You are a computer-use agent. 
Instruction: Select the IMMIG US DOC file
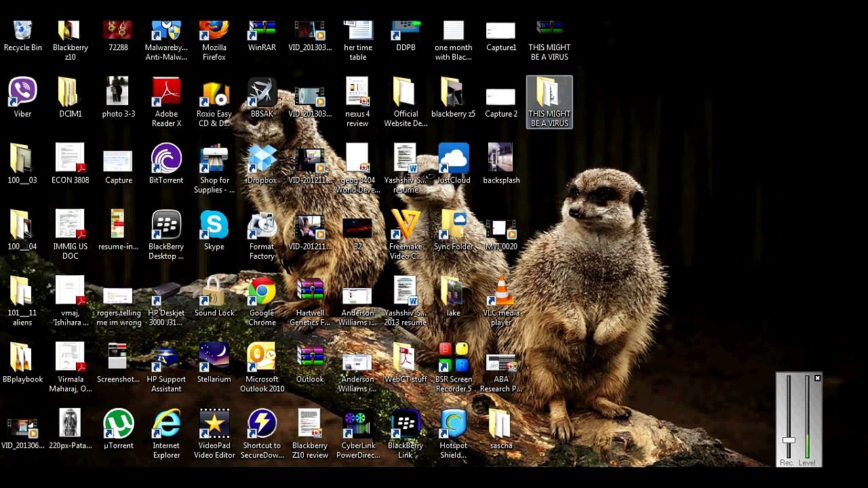coord(71,236)
